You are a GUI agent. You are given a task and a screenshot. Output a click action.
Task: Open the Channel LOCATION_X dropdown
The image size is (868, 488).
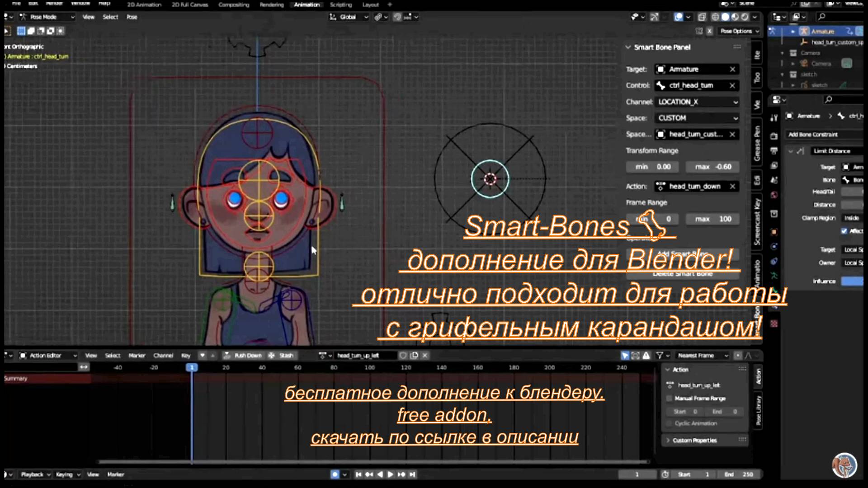(697, 102)
